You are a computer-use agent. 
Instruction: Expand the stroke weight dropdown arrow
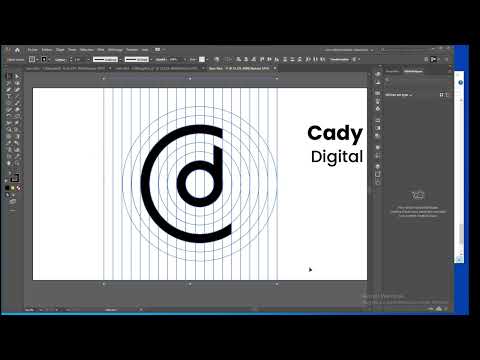click(89, 59)
